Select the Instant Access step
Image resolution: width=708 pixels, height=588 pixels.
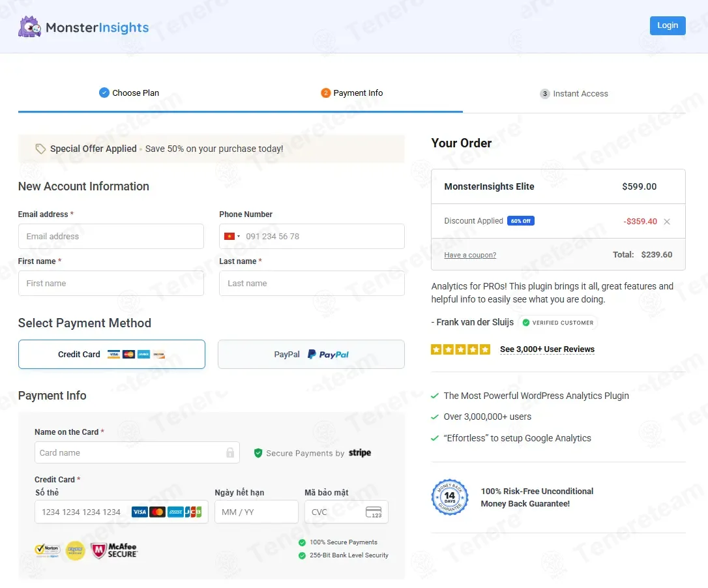pos(574,93)
